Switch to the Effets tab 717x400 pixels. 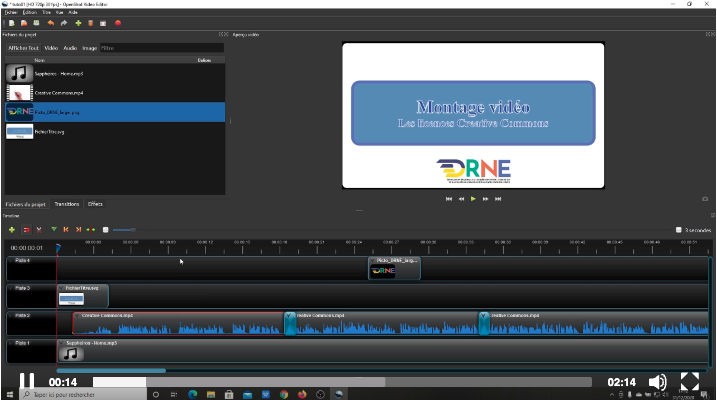(x=95, y=204)
